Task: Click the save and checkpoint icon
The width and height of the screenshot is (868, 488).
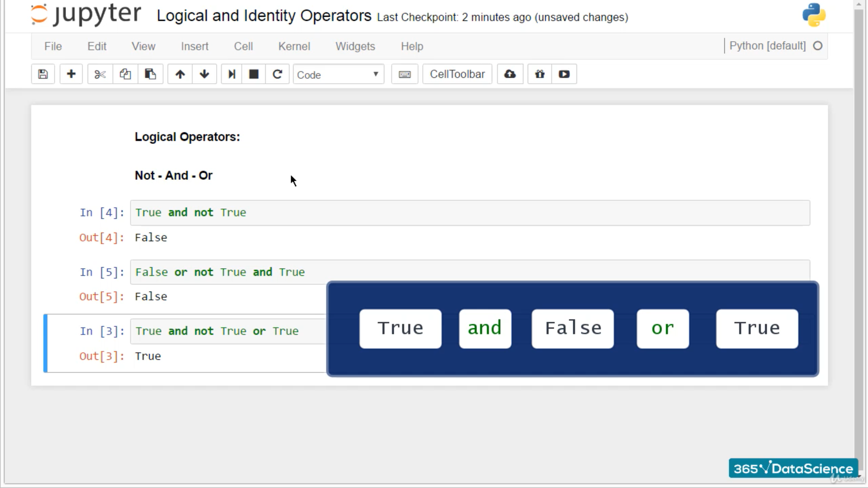Action: [43, 74]
